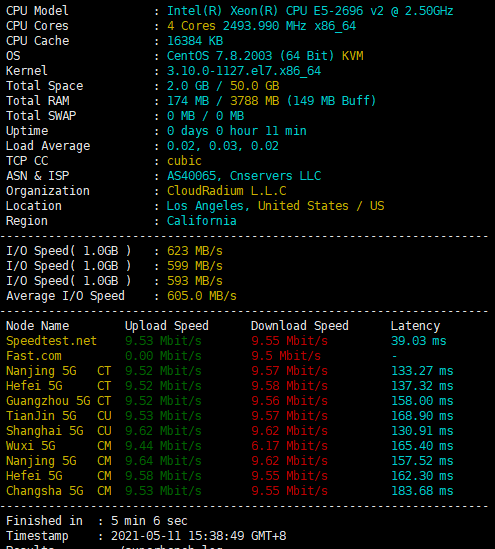Click the Upload Speed column header
The width and height of the screenshot is (495, 549).
[x=167, y=326]
